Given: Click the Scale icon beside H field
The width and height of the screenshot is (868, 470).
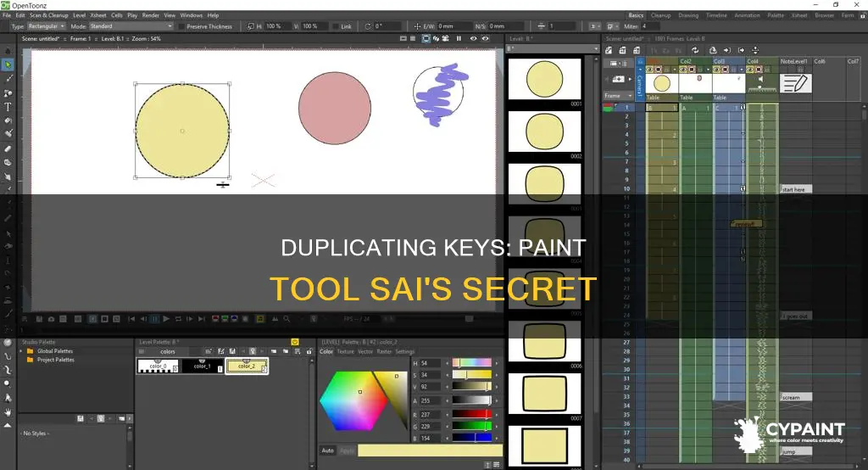Looking at the screenshot, I should 251,26.
